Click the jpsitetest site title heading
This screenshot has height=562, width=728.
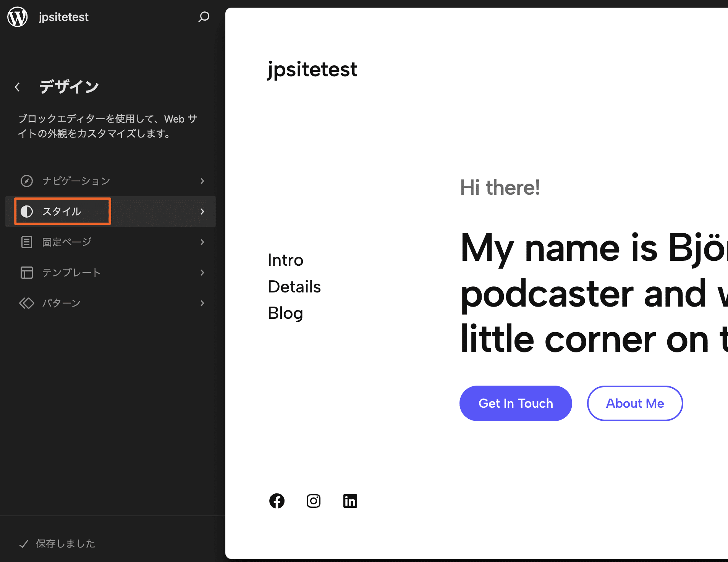click(x=312, y=69)
